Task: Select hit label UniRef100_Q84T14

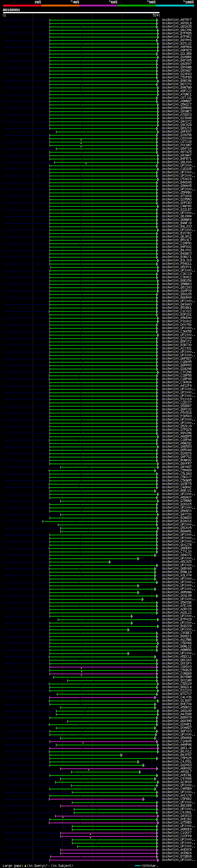Action: [x=176, y=149]
